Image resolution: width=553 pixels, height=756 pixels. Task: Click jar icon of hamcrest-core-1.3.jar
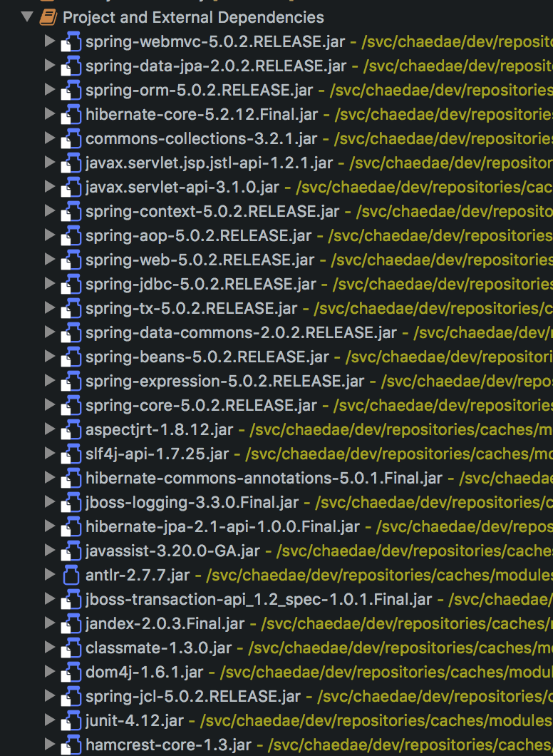point(71,745)
